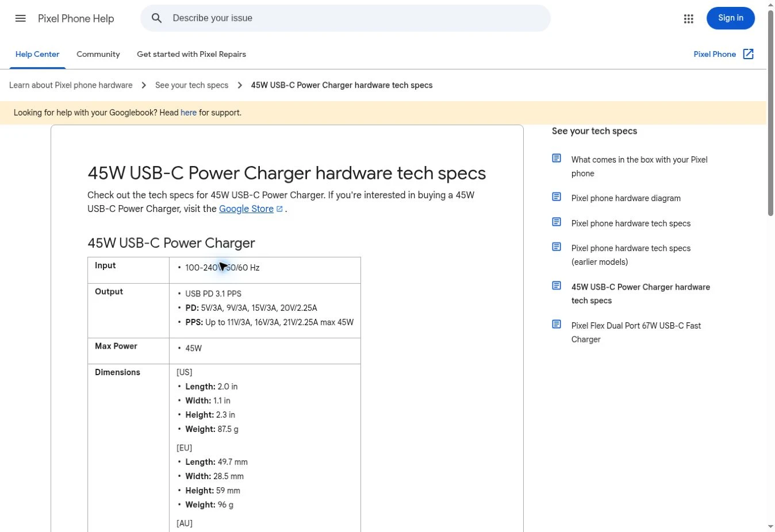Click the Pixel Phone Help title
The height and width of the screenshot is (532, 775).
[x=76, y=18]
